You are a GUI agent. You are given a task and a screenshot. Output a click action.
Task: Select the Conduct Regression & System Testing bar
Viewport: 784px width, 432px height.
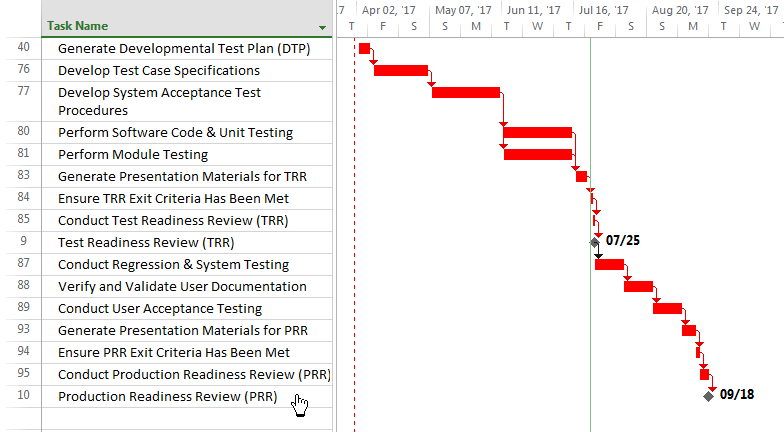click(x=610, y=264)
